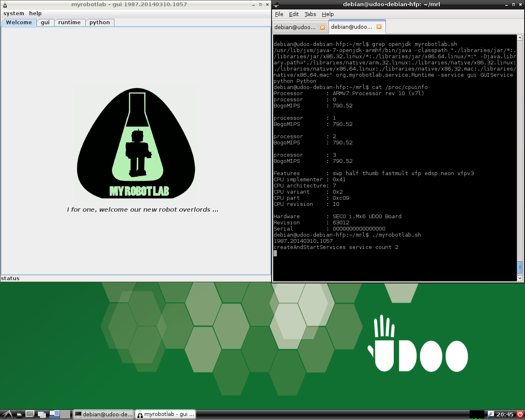This screenshot has width=525, height=420.
Task: Open the terminal File menu
Action: click(x=279, y=14)
